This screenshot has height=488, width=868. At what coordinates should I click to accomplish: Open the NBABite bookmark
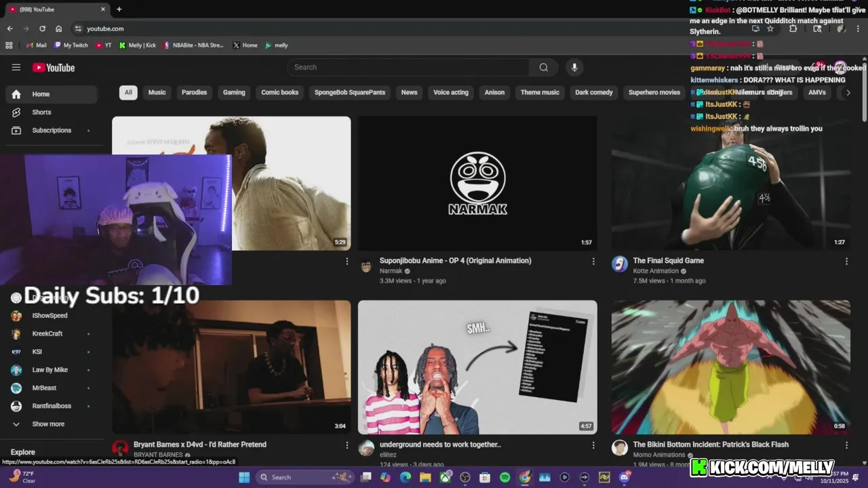point(193,45)
